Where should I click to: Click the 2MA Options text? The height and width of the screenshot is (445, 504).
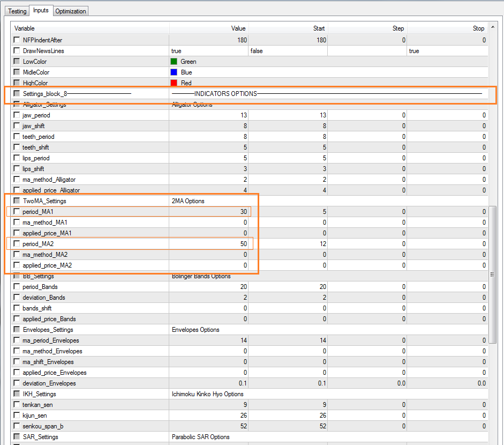[188, 201]
